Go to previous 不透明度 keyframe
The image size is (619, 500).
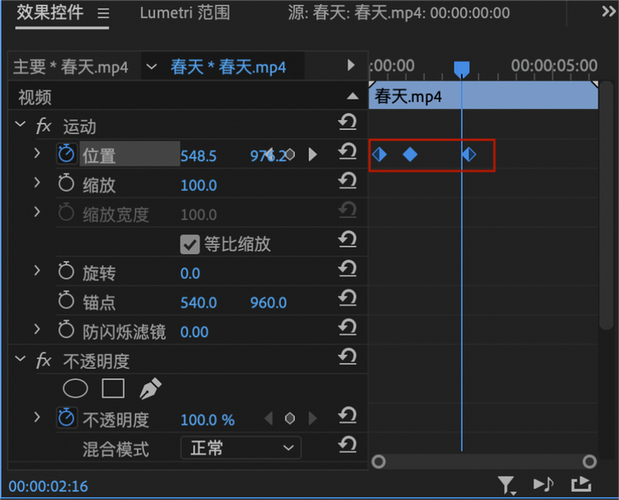coord(268,418)
